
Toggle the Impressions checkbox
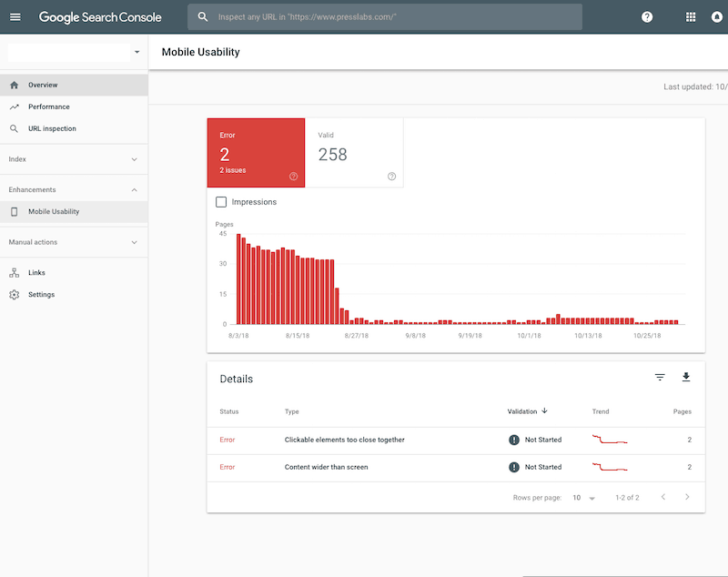click(221, 202)
